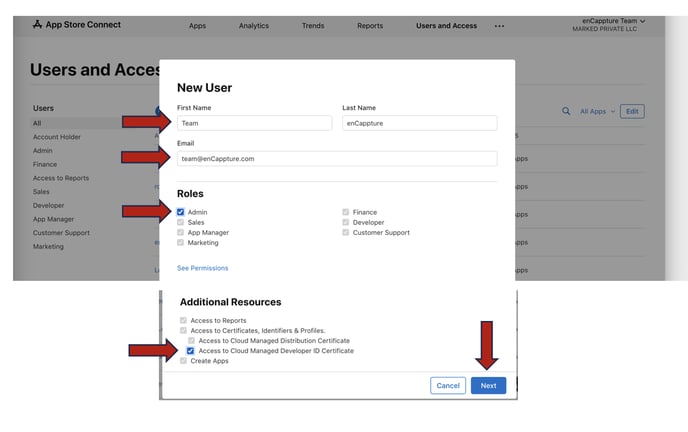
Task: Go to the Apps tab
Action: pyautogui.click(x=197, y=26)
